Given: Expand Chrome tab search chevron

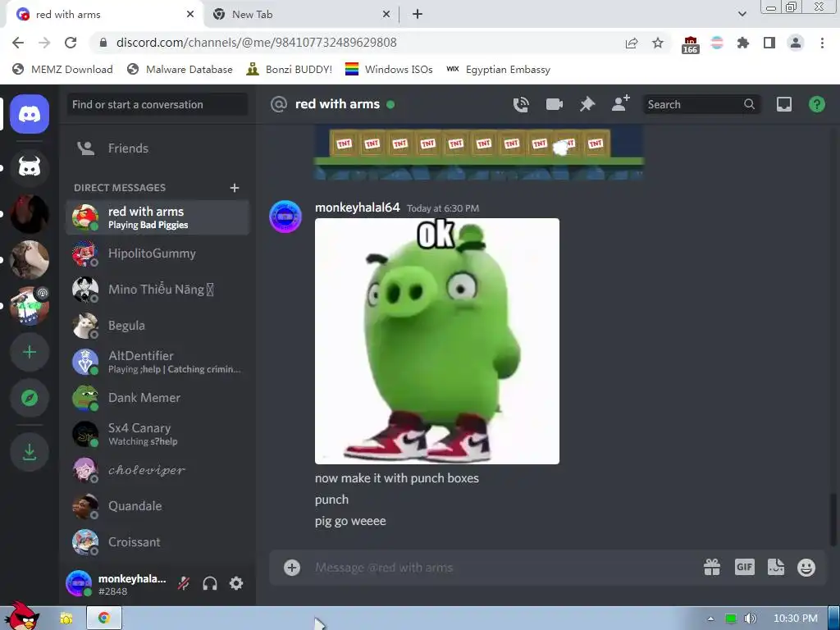Looking at the screenshot, I should pyautogui.click(x=742, y=14).
